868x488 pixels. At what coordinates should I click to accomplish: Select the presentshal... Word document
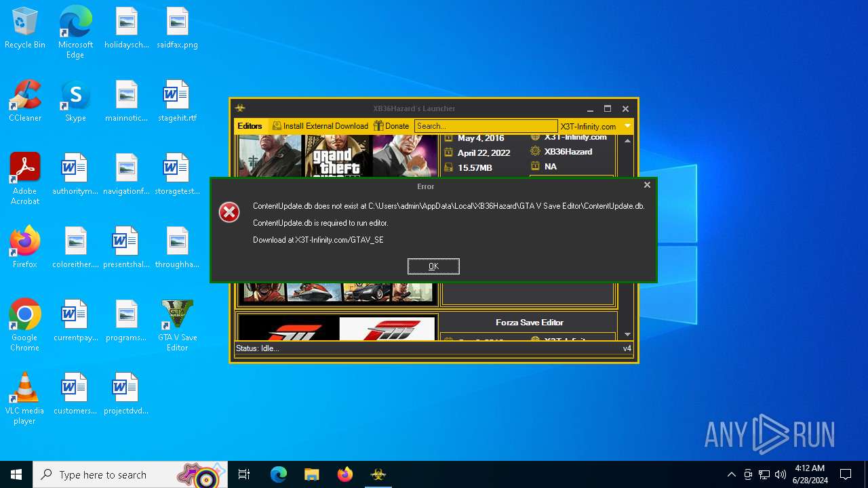coord(127,248)
